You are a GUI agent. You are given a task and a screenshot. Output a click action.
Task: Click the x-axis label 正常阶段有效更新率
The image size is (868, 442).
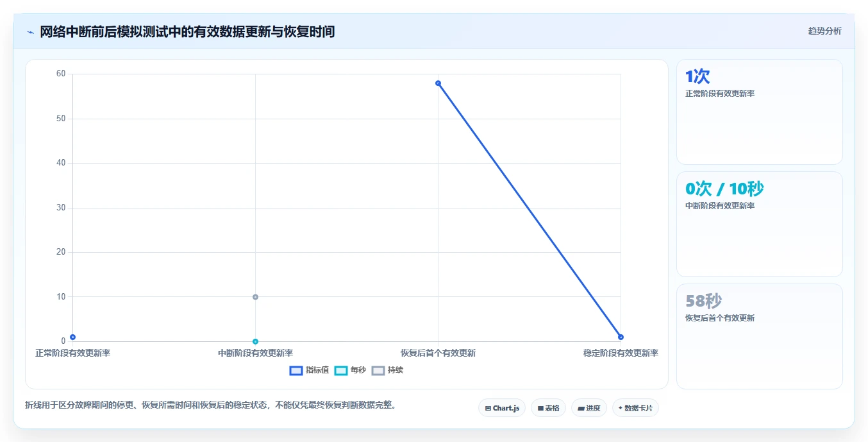[72, 353]
